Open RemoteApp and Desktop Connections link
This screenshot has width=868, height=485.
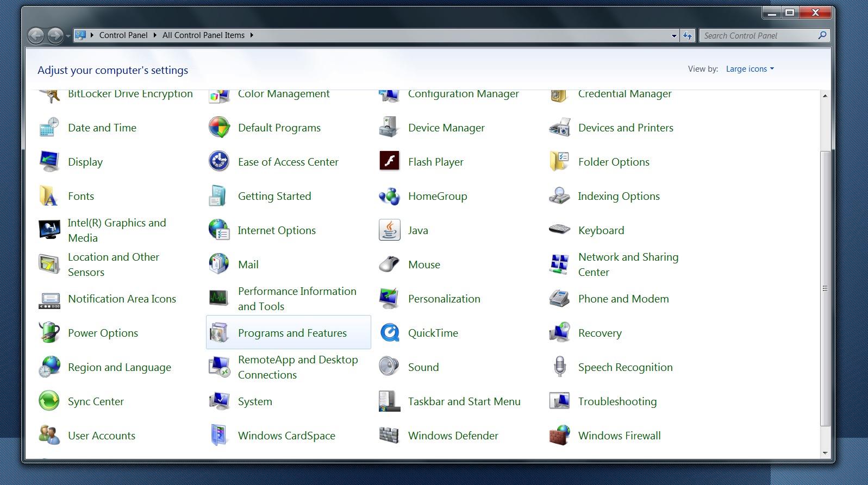[x=298, y=367]
